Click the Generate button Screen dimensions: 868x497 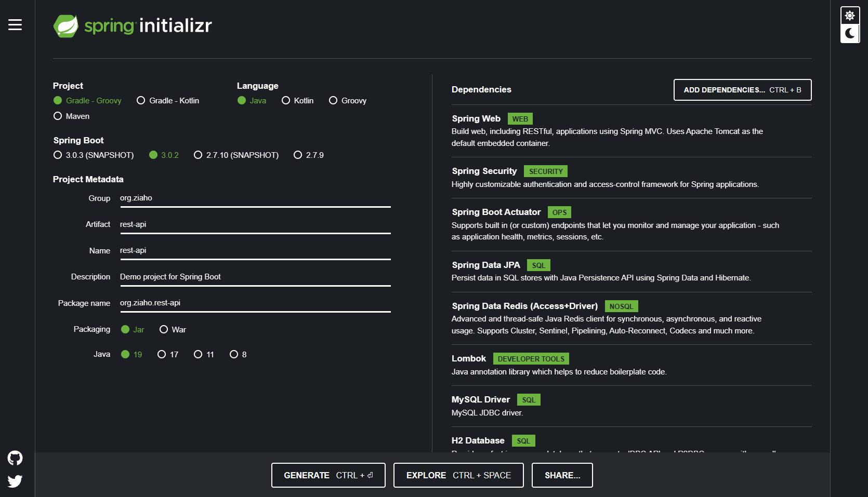[328, 475]
